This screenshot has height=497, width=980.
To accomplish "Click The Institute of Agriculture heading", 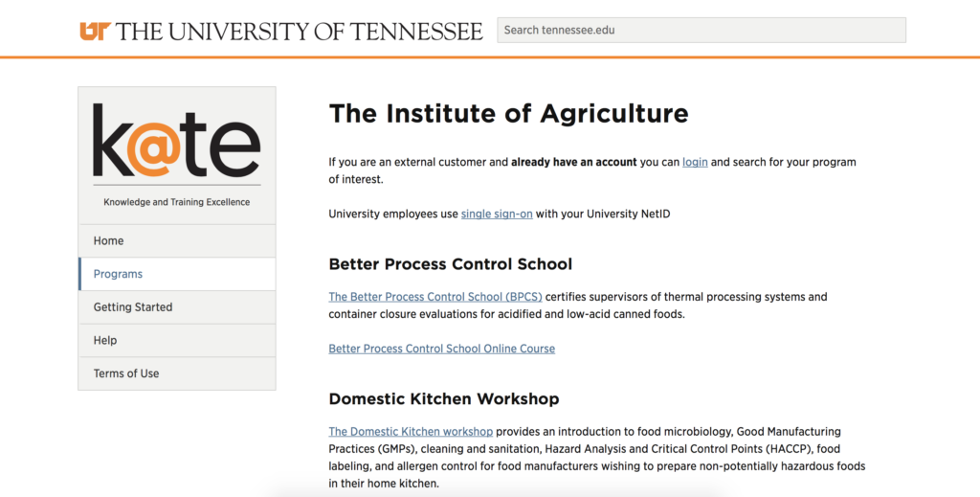I will [509, 113].
